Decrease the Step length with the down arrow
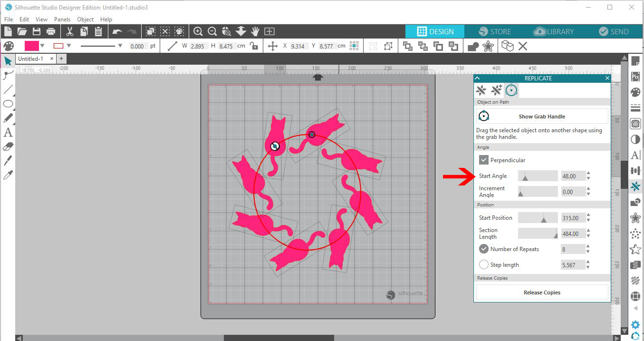This screenshot has width=644, height=341. pyautogui.click(x=588, y=268)
